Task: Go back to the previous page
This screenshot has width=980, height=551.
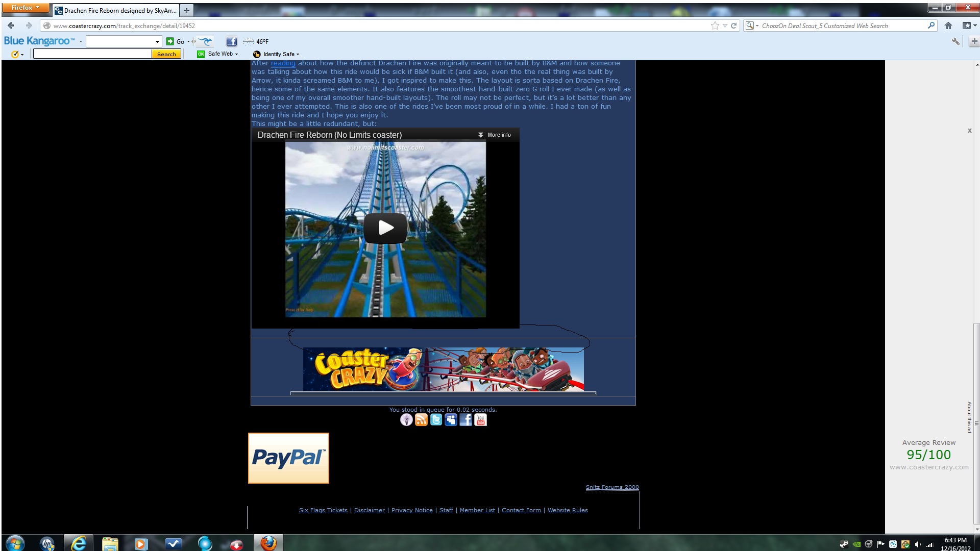Action: click(11, 26)
